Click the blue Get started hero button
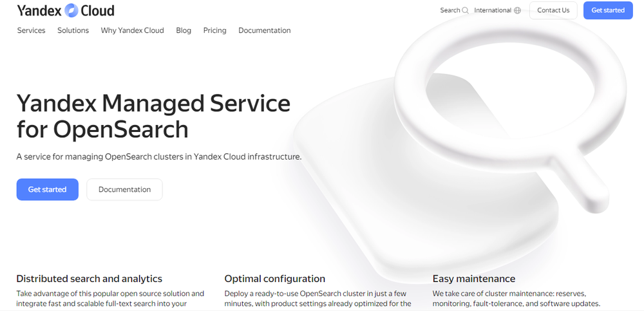 click(x=47, y=189)
